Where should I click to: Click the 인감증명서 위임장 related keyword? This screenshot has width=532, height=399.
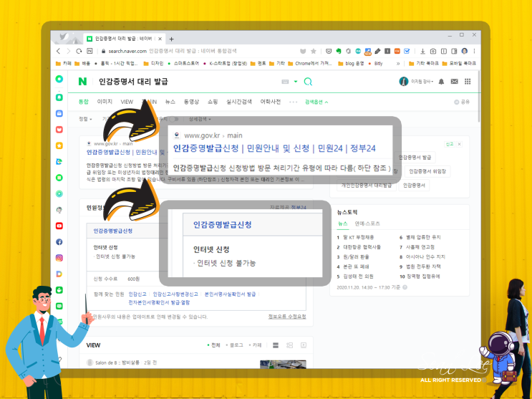point(427,171)
